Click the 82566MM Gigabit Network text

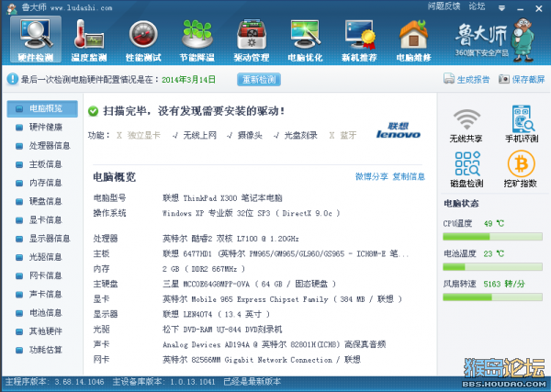coord(262,360)
